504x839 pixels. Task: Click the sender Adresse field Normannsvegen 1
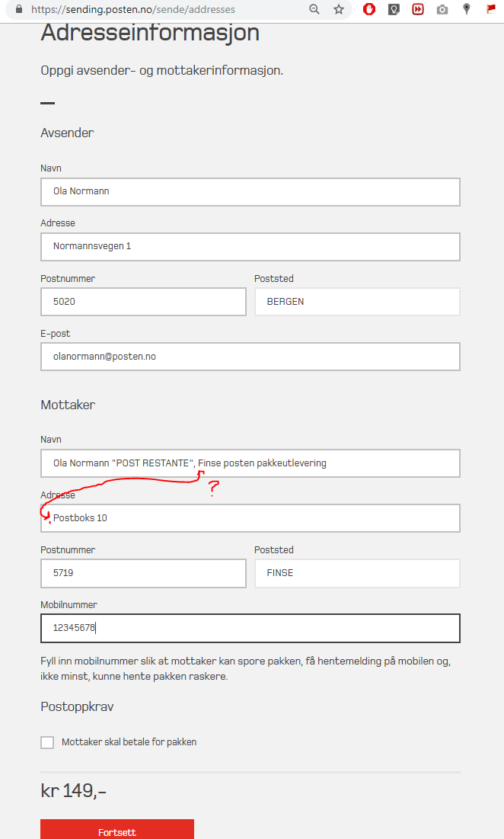pos(250,247)
